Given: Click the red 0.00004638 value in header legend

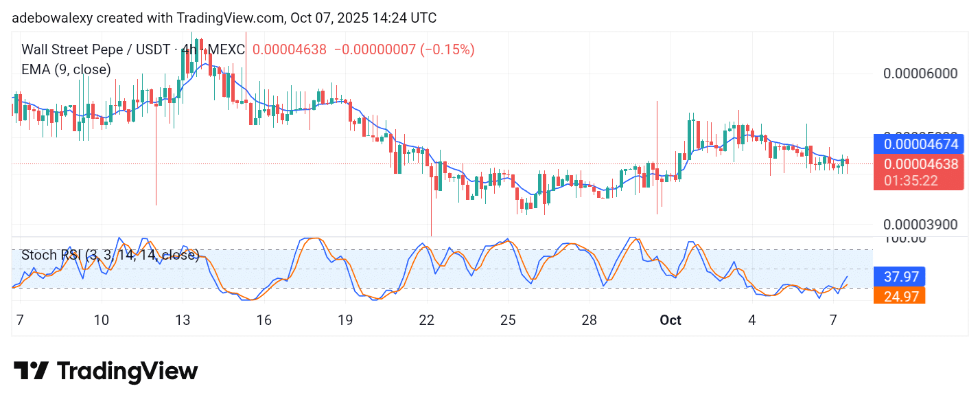Looking at the screenshot, I should coord(290,49).
